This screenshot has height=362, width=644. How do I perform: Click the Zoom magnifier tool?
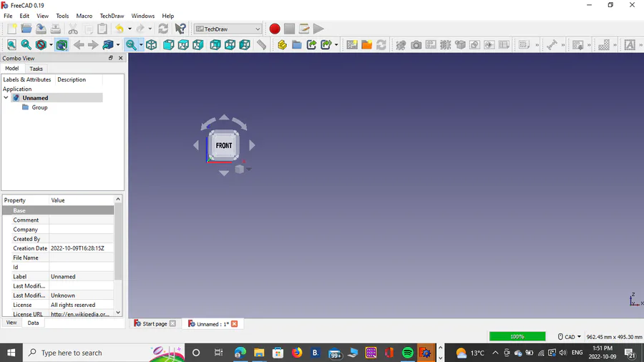tap(131, 45)
